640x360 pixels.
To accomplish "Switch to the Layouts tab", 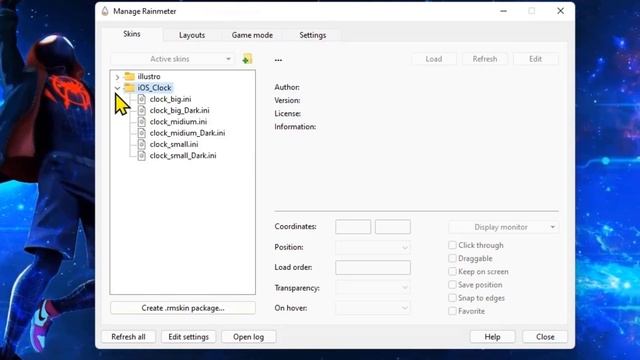I will tap(192, 35).
